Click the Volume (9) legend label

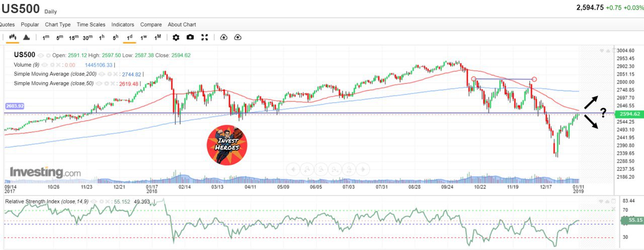pyautogui.click(x=27, y=65)
